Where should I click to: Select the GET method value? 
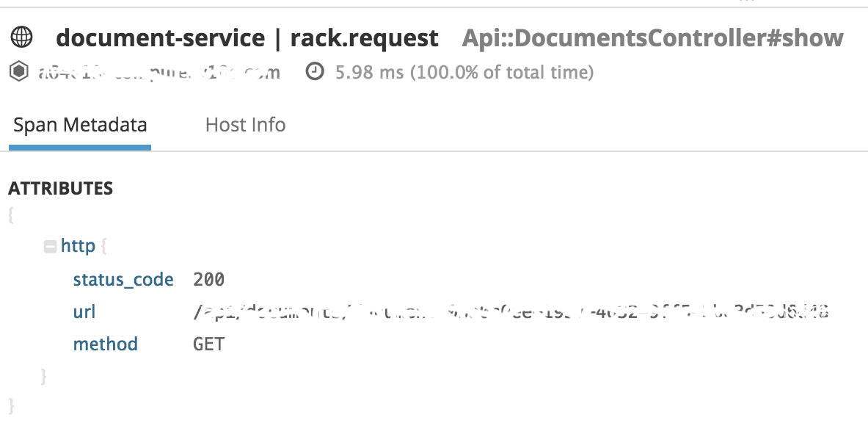click(x=209, y=344)
